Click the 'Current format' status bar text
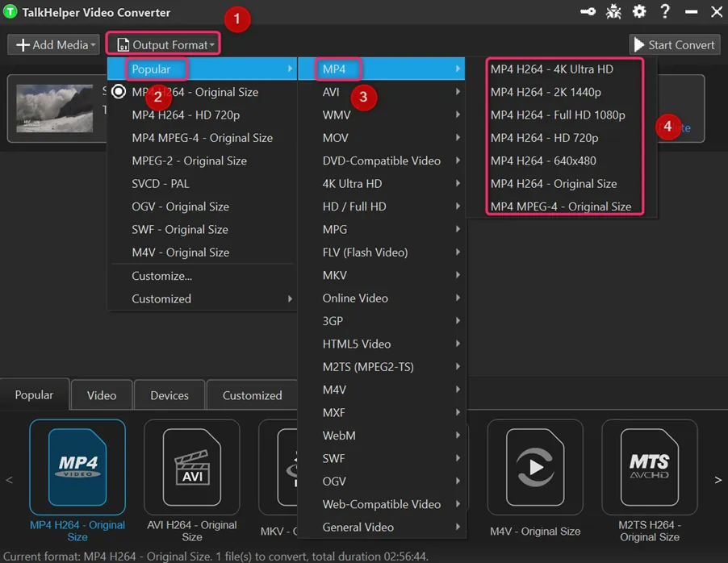This screenshot has height=563, width=728. 215,556
